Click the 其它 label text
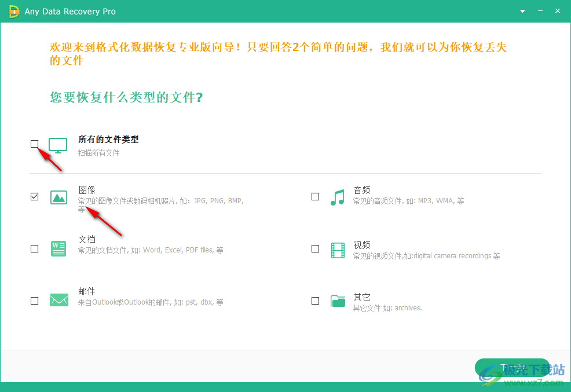 tap(361, 297)
